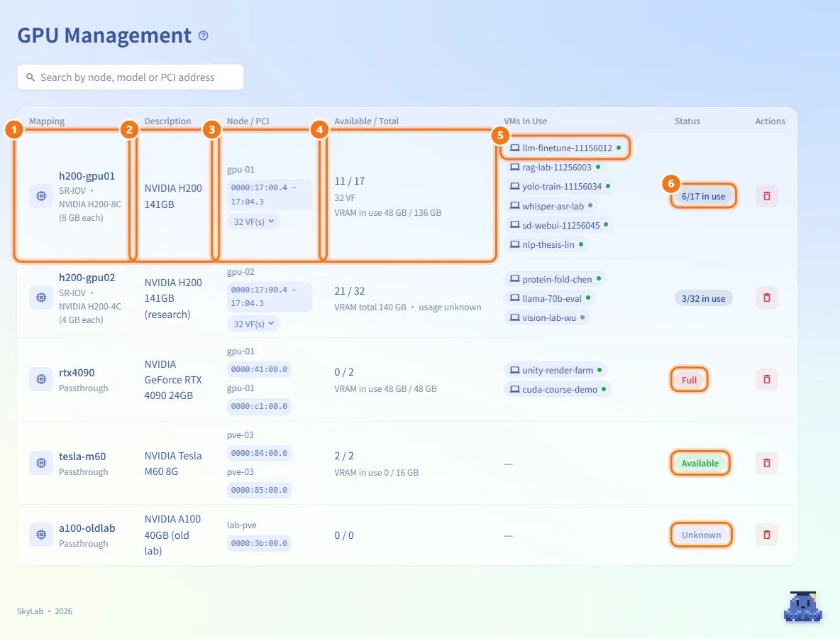Open VM cuda-course-demo
The height and width of the screenshot is (639, 840).
pyautogui.click(x=558, y=390)
